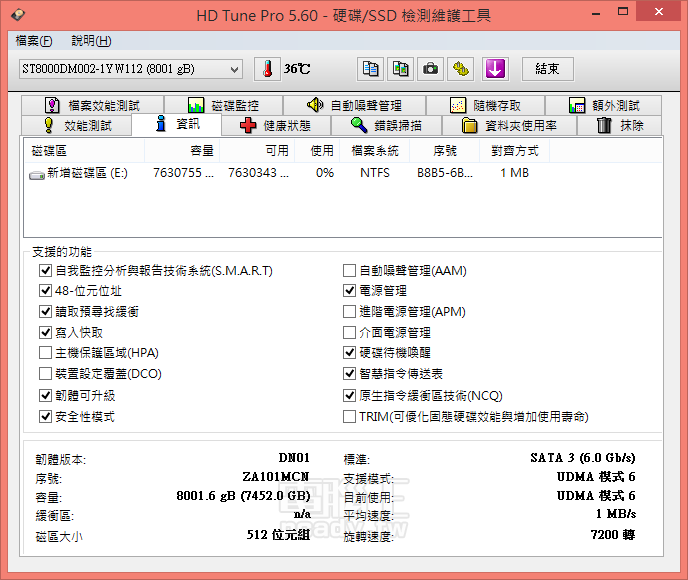Toggle the 48-位元位址 checkbox
This screenshot has width=688, height=580.
tap(46, 290)
